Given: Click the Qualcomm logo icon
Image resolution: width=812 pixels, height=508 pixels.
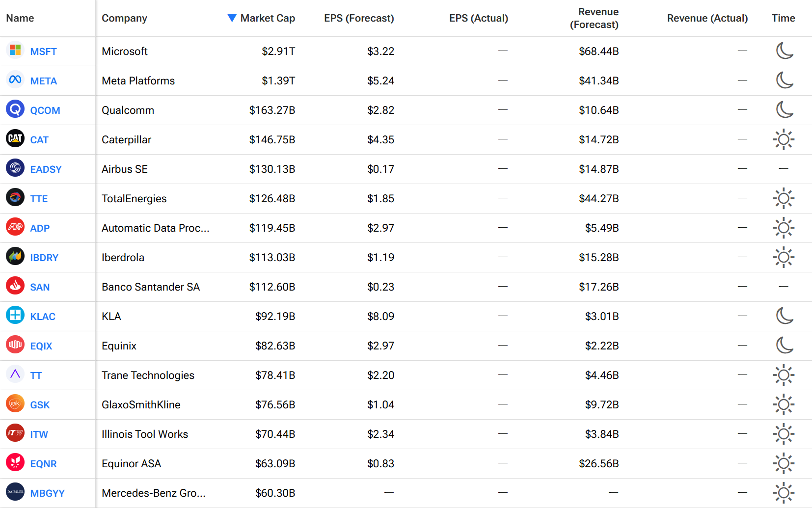Looking at the screenshot, I should tap(15, 109).
